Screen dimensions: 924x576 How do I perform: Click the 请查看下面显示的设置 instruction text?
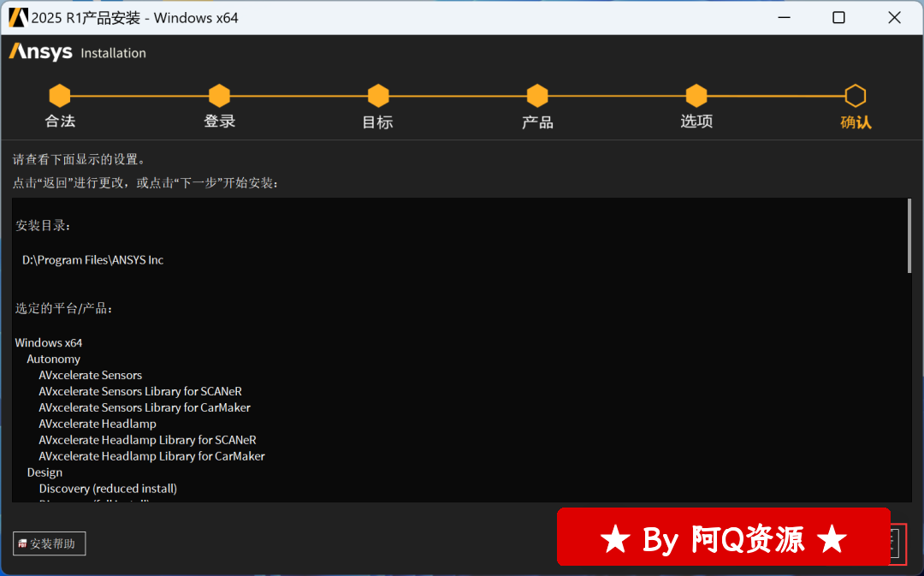click(79, 159)
